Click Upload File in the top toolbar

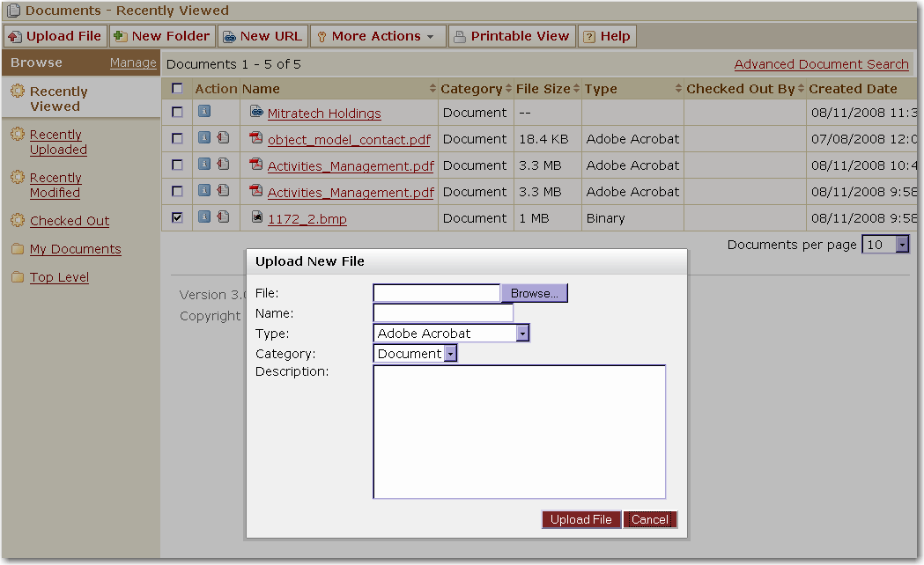click(x=55, y=36)
